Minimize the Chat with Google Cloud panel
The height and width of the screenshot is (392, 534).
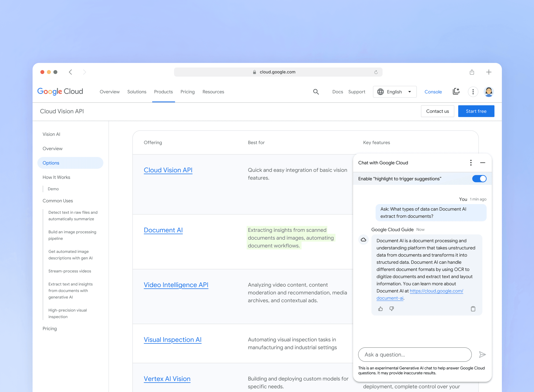click(x=482, y=163)
